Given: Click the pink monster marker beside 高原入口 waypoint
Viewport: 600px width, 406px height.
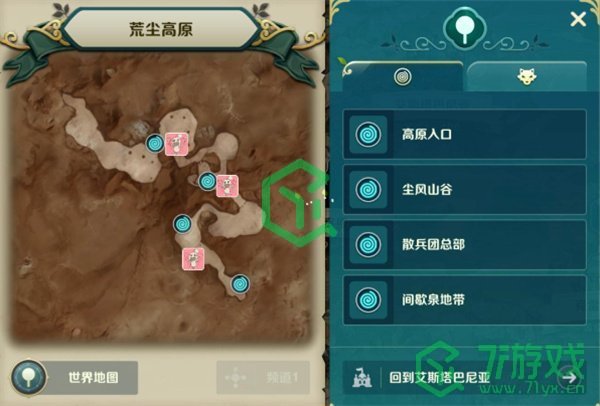Looking at the screenshot, I should pos(176,144).
